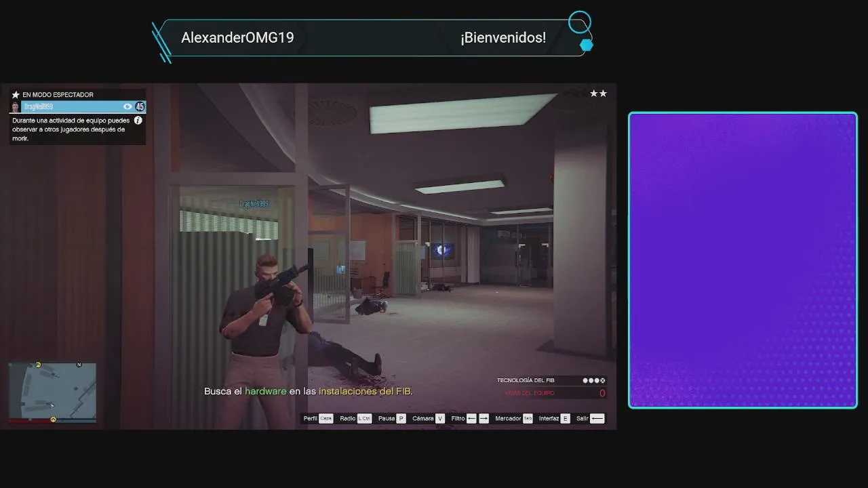Click the green 'hardware' subtitle word
The width and height of the screenshot is (868, 488).
tap(266, 392)
